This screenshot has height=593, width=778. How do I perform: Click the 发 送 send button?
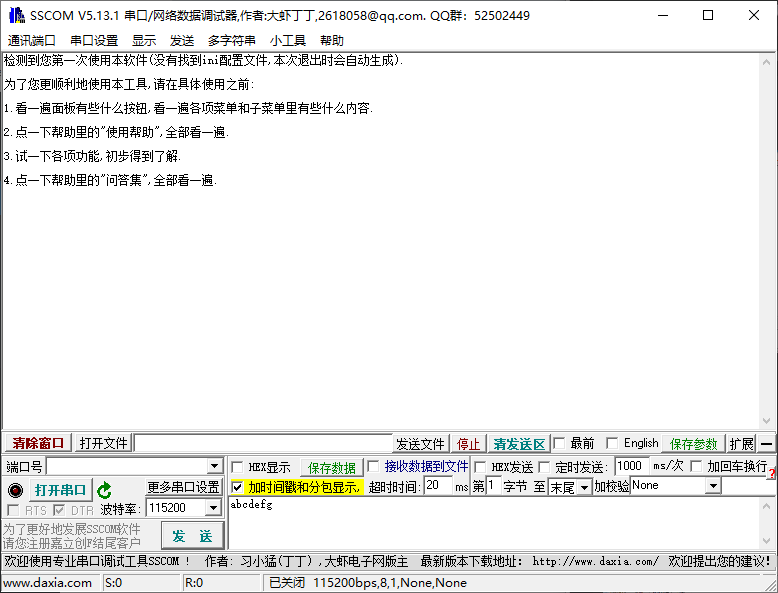click(x=193, y=536)
